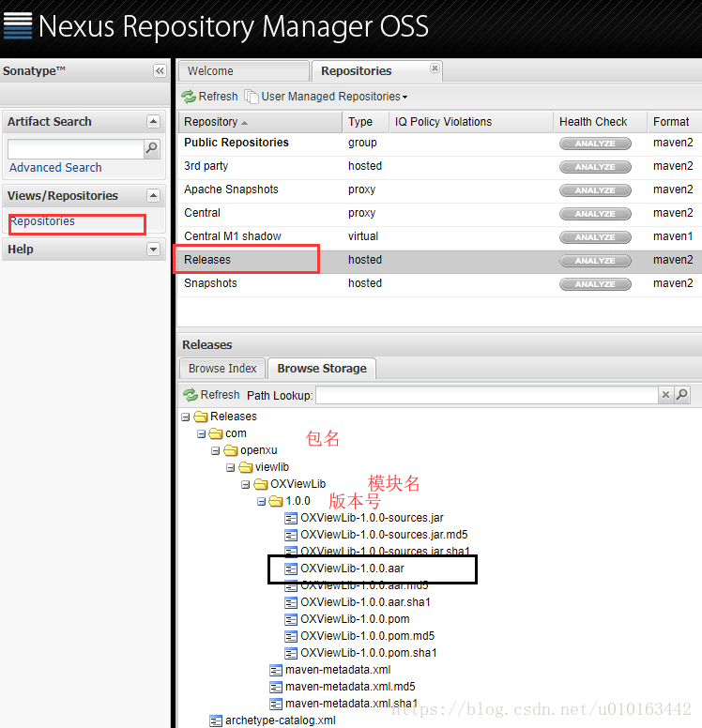
Task: Collapse the 1.0.0 version folder
Action: pos(261,501)
